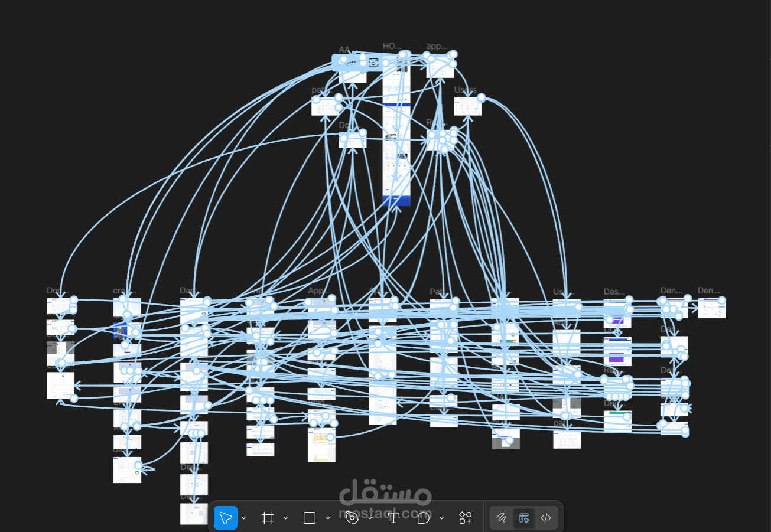Viewport: 771px width, 532px height.
Task: Select the app... frame thumbnail
Action: pos(440,67)
